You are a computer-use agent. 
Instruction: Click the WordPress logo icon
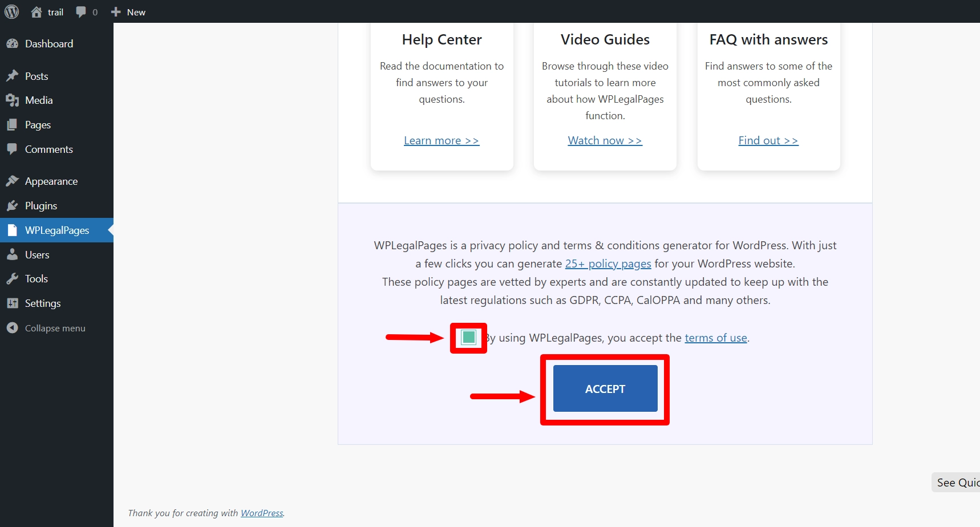point(12,12)
